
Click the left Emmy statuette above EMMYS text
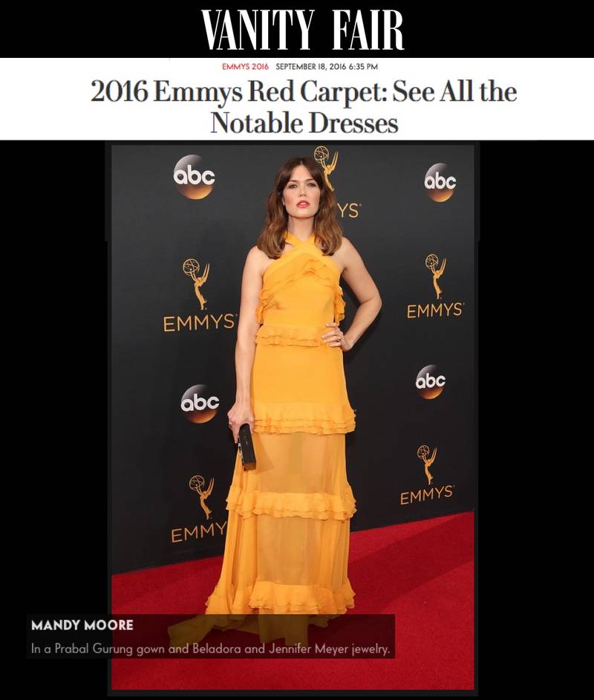pyautogui.click(x=196, y=284)
